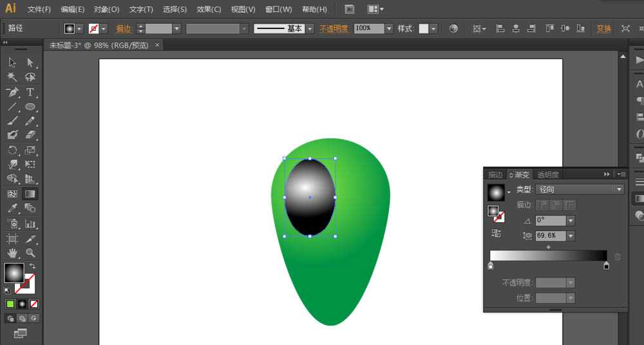Viewport: 644px width, 345px height.
Task: Pick the Eyedropper tool
Action: point(12,208)
